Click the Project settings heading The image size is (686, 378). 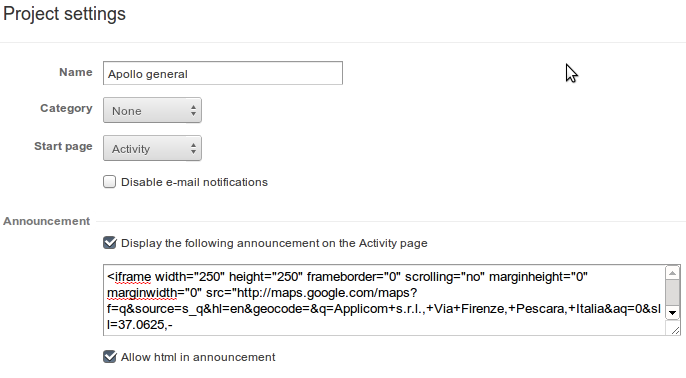click(64, 14)
